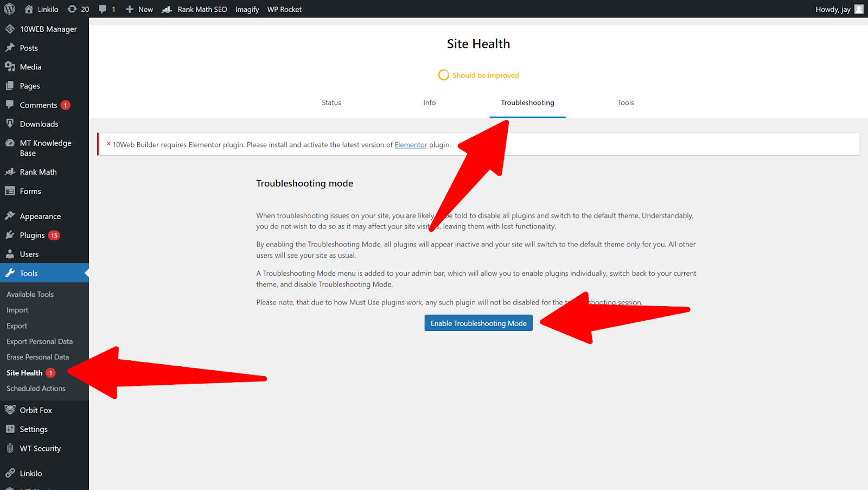Click the Downloads shield icon

pos(10,124)
